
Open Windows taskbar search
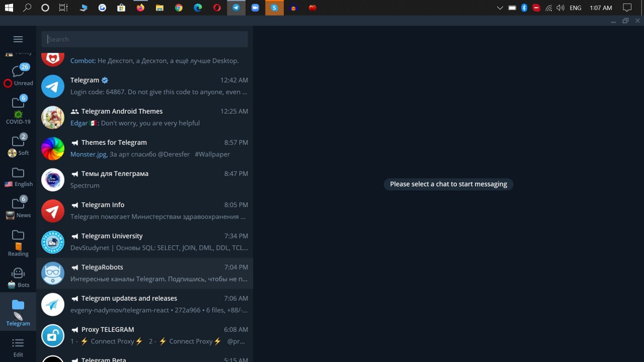click(27, 8)
